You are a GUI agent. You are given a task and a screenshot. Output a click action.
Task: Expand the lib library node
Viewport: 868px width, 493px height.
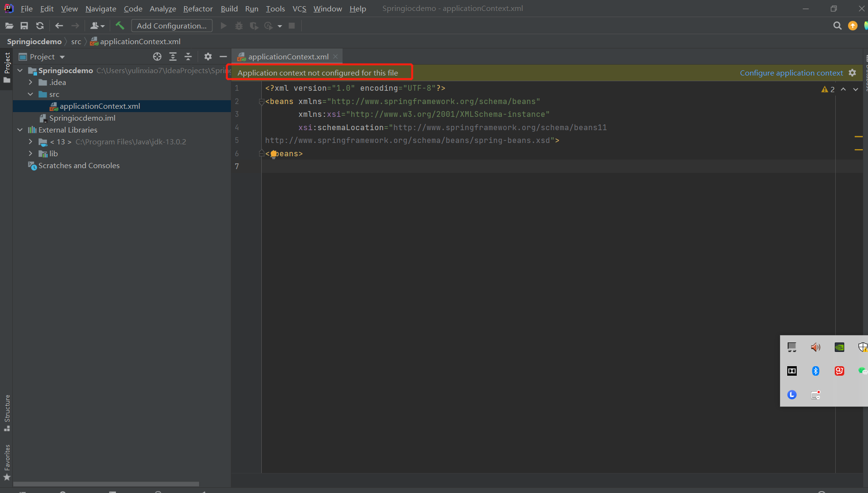(30, 153)
